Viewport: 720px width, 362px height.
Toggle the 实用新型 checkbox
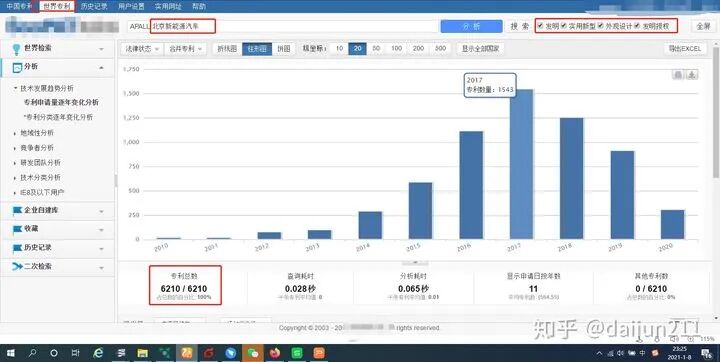pyautogui.click(x=563, y=26)
